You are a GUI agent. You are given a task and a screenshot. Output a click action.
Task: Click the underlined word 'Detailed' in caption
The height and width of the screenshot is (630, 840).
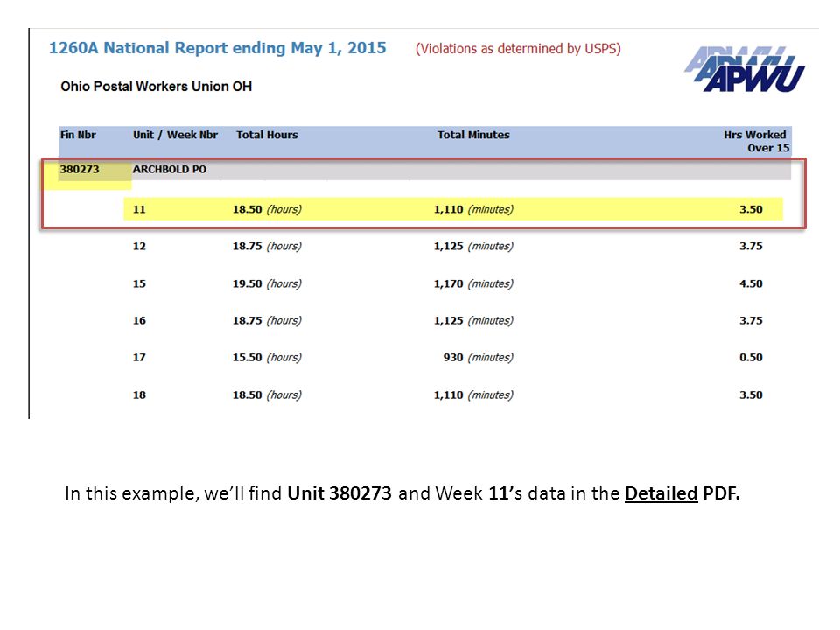(661, 493)
